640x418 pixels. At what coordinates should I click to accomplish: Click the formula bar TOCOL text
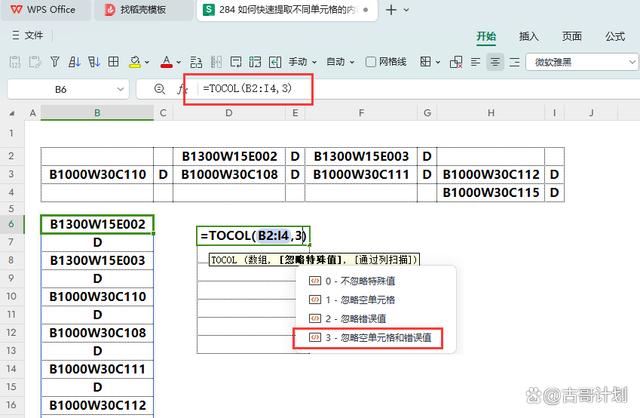coord(247,89)
